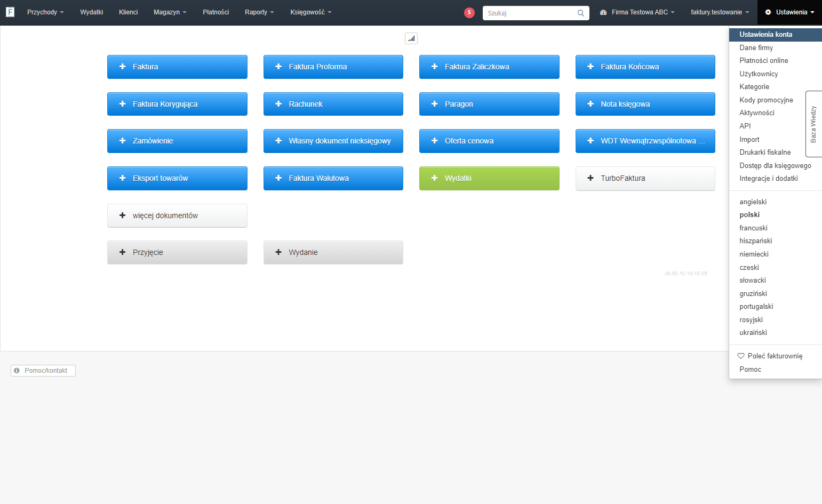Expand Firma Testowa ABC company switcher
Screen dimensions: 822x504
(637, 12)
